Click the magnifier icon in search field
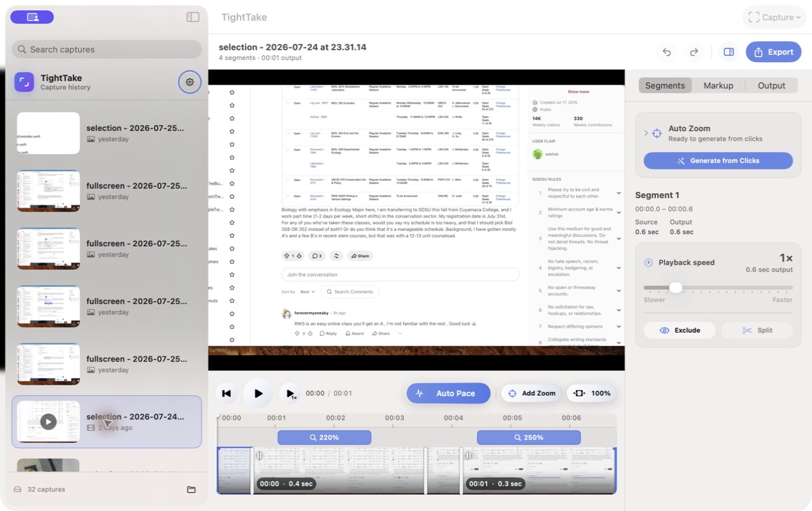This screenshot has height=511, width=812. [23, 49]
